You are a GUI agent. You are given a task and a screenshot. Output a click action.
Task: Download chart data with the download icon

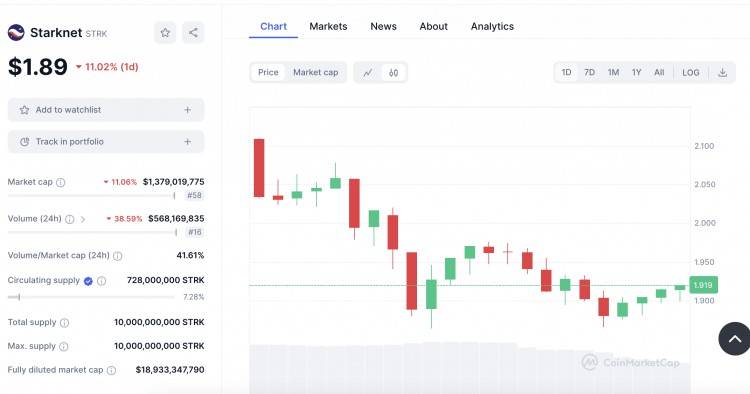click(x=722, y=73)
